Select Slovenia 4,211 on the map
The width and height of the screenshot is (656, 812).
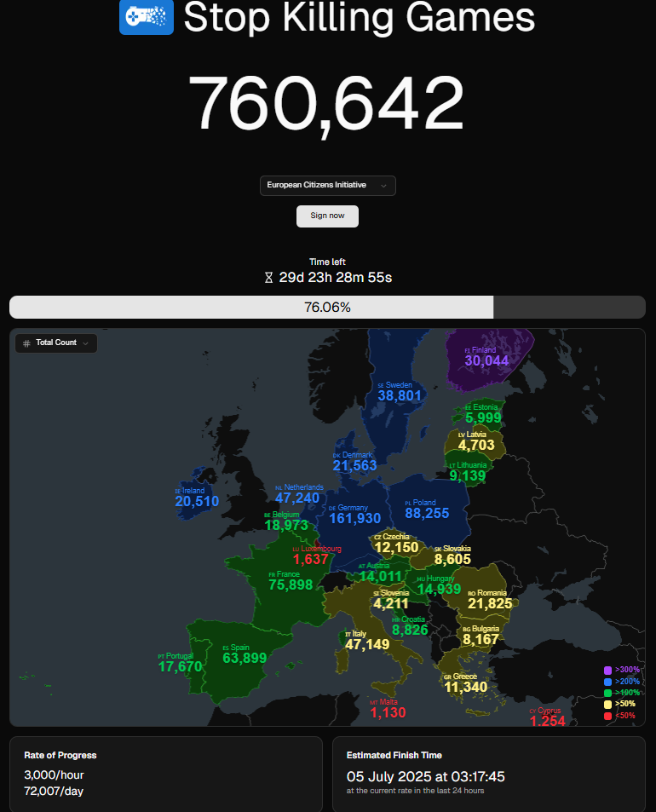[391, 599]
